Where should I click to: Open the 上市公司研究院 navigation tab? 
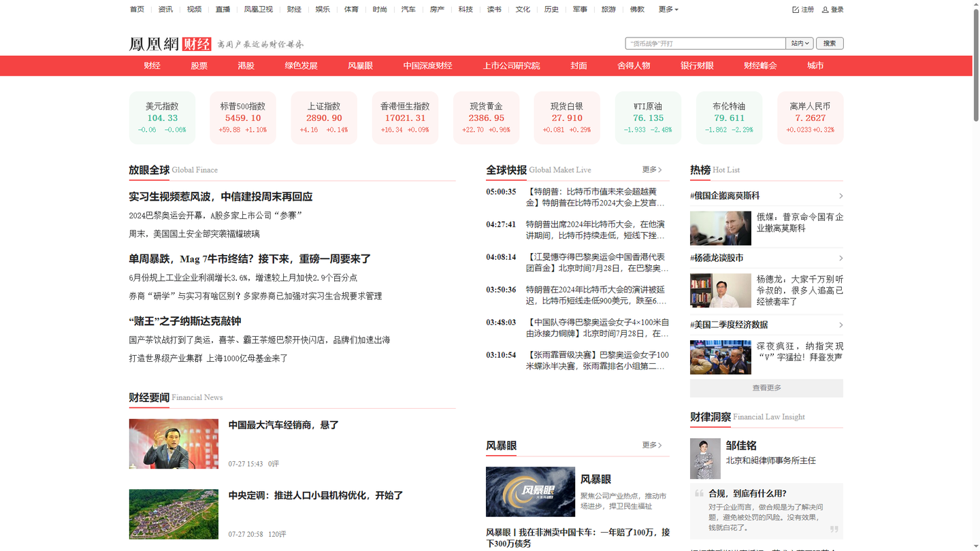click(511, 66)
